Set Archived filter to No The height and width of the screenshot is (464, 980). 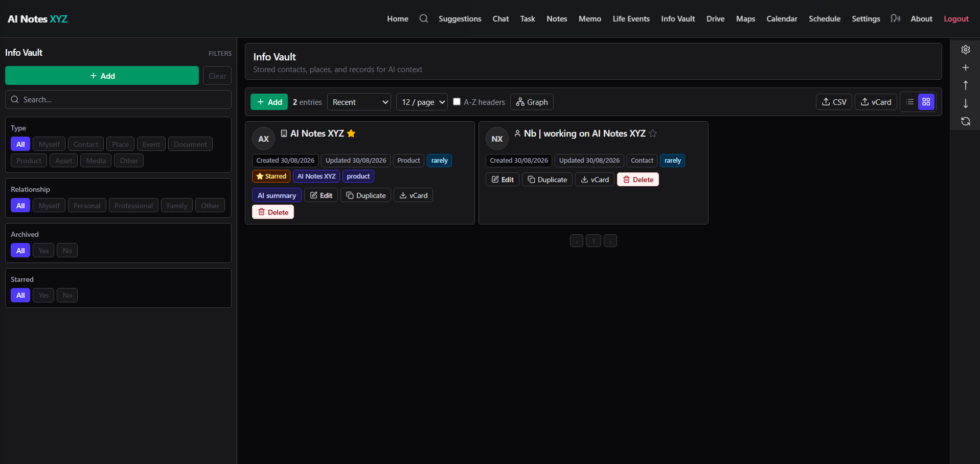point(67,251)
